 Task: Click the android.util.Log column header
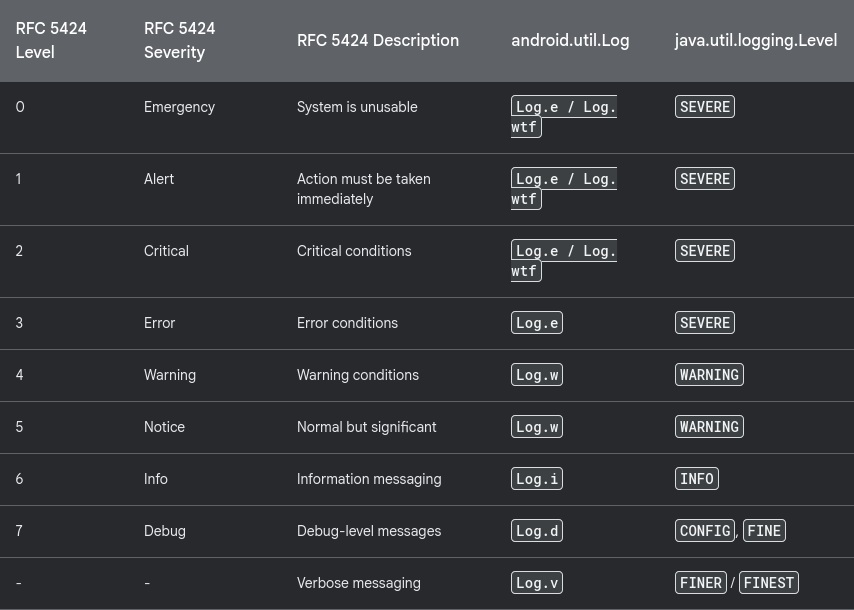(x=570, y=40)
